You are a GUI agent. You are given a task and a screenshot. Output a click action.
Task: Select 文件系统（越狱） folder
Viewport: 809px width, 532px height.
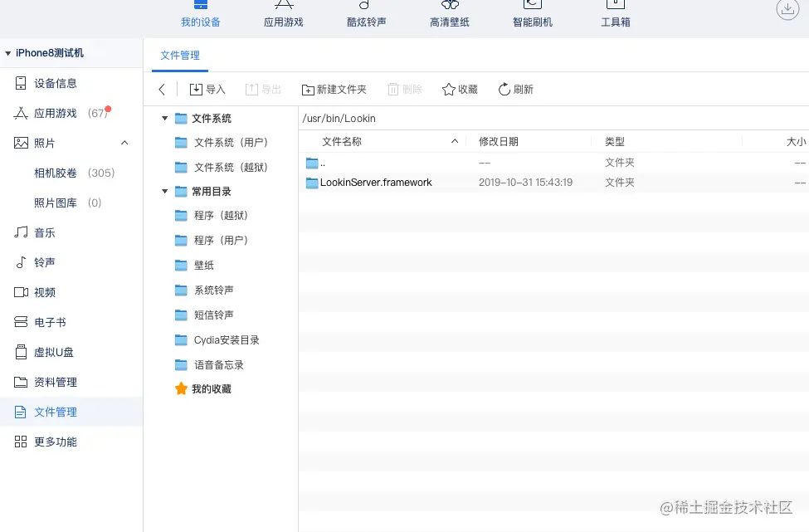222,167
